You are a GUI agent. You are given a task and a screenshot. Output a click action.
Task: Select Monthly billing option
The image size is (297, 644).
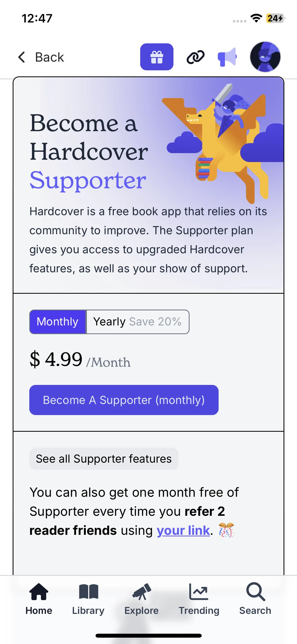click(x=58, y=322)
